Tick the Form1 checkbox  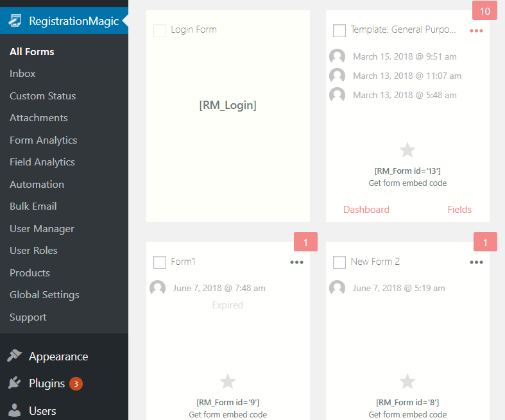pyautogui.click(x=160, y=262)
